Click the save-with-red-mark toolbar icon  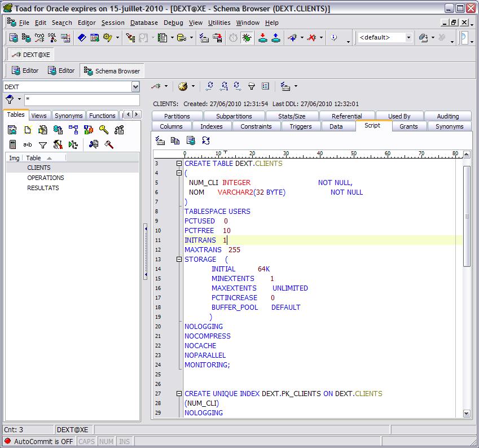218,38
